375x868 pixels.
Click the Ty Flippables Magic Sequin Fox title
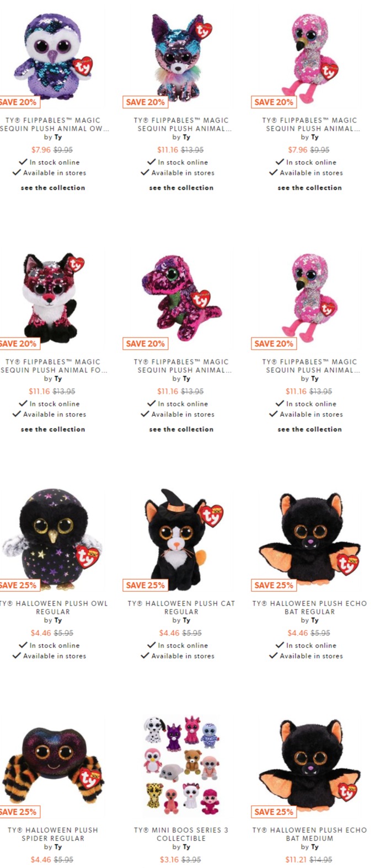click(53, 366)
